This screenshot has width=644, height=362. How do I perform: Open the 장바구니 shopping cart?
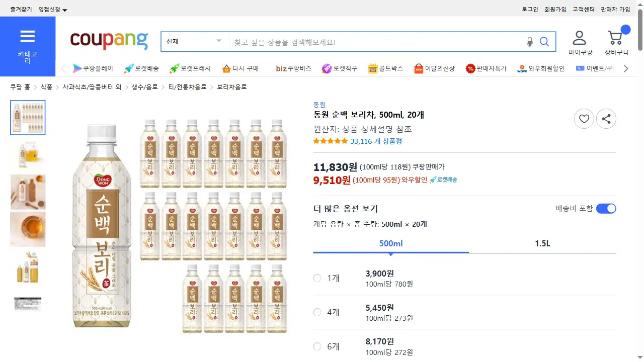coord(616,43)
